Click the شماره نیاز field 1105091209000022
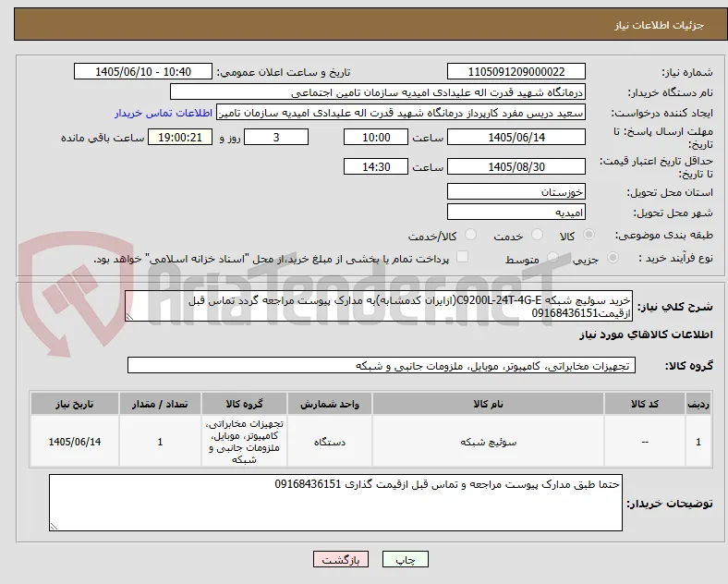728x584 pixels. pos(516,71)
